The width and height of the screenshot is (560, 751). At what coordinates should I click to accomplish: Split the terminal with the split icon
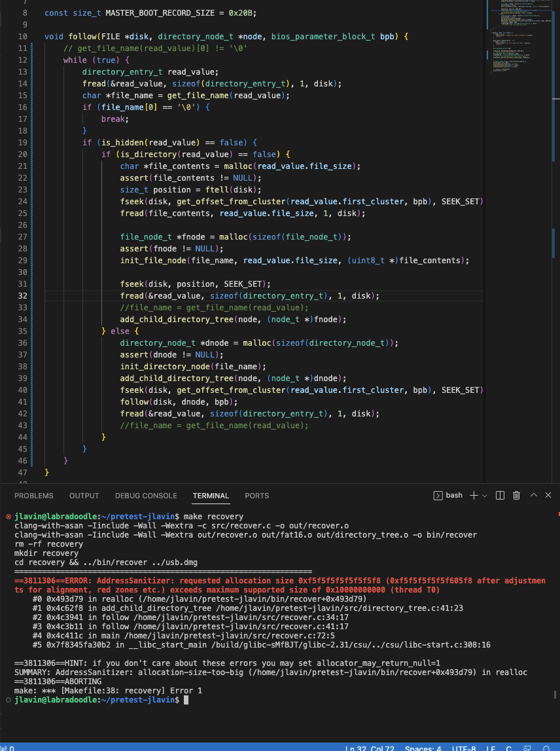pyautogui.click(x=500, y=496)
